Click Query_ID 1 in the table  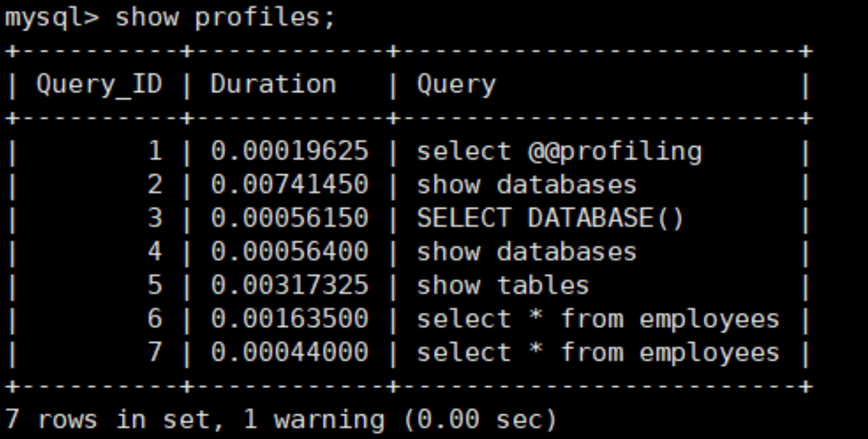coord(155,151)
